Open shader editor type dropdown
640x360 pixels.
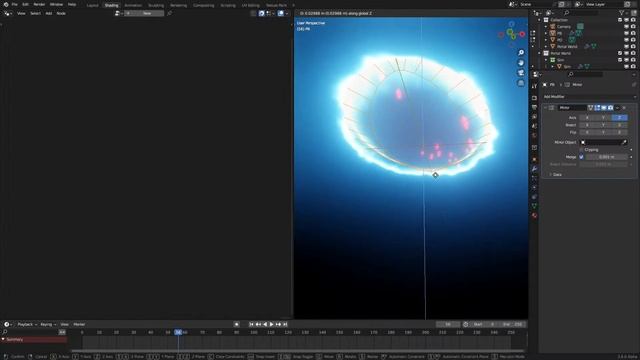[x=7, y=13]
